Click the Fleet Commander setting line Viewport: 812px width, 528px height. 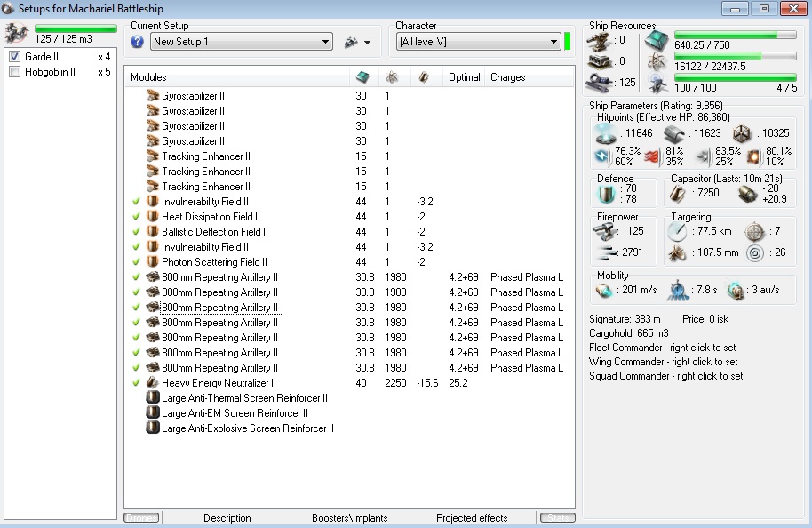[x=662, y=348]
